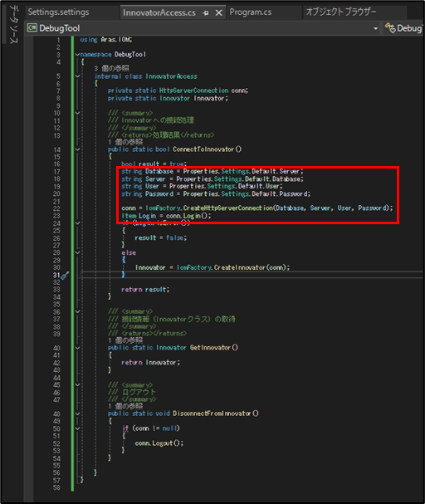Click CreateHttpServerConnection on line 22
Image resolution: width=425 pixels, height=504 pixels.
tap(228, 208)
